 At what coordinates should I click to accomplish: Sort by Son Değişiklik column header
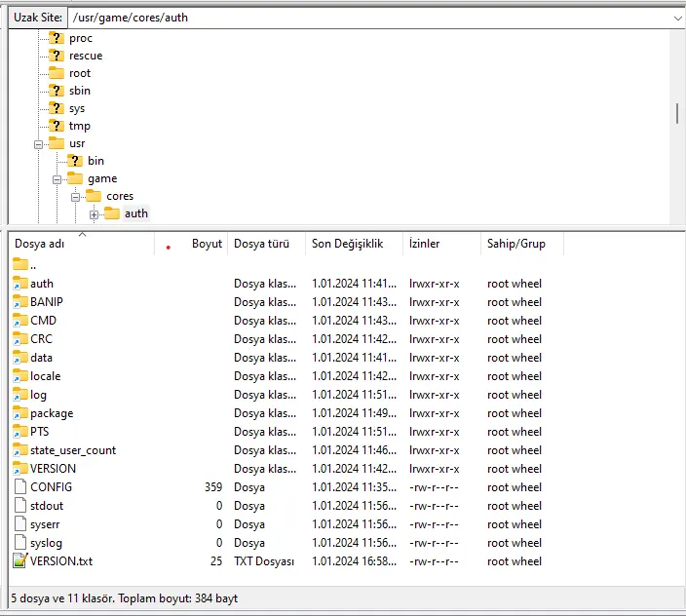354,244
